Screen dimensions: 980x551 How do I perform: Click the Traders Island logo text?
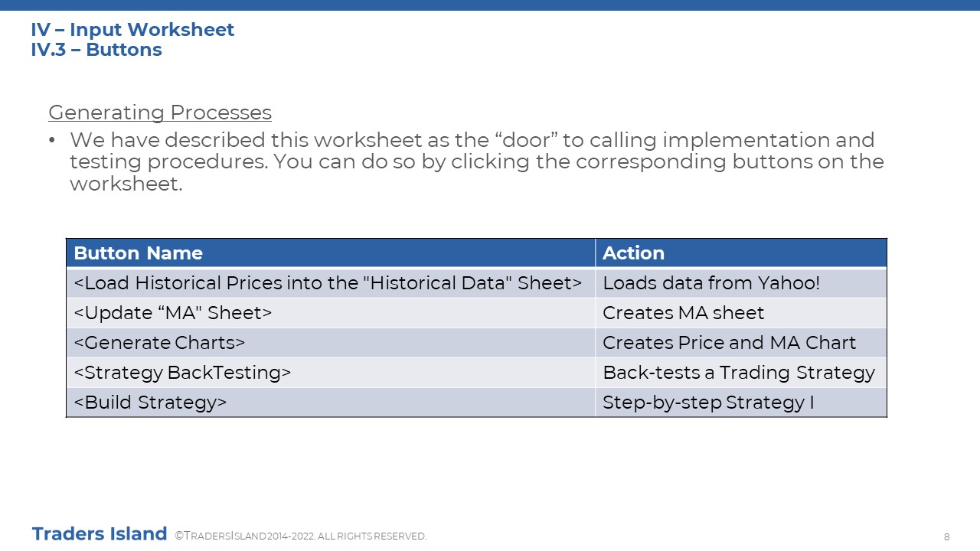100,534
